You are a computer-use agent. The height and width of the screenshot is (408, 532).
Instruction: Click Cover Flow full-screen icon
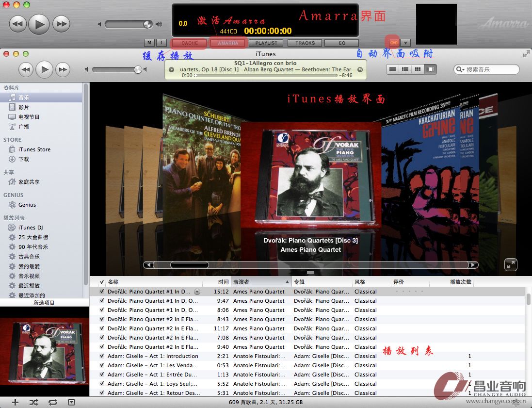pyautogui.click(x=511, y=265)
